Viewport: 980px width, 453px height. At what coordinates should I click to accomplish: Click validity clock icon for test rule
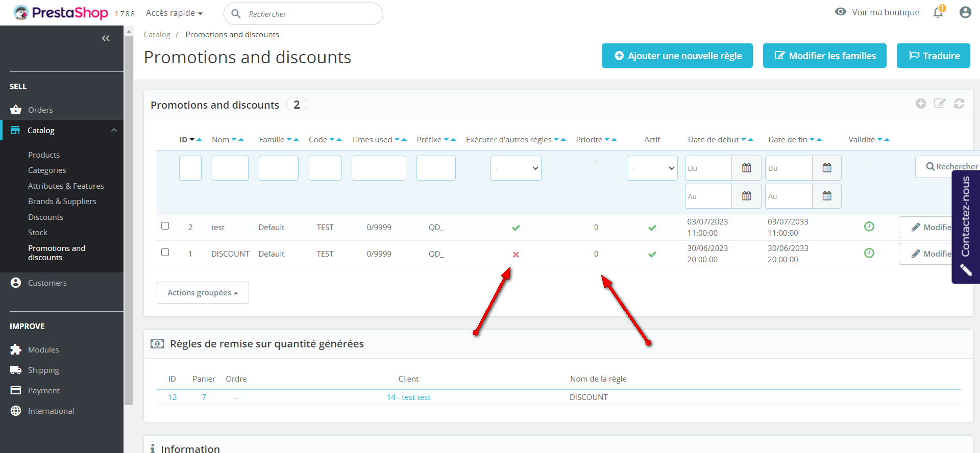pyautogui.click(x=869, y=226)
